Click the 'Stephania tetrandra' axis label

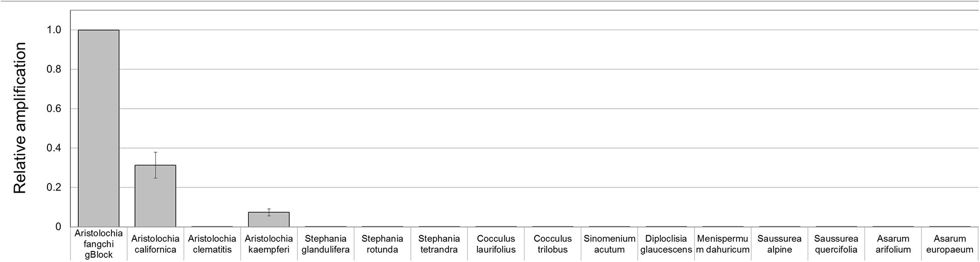pos(439,244)
